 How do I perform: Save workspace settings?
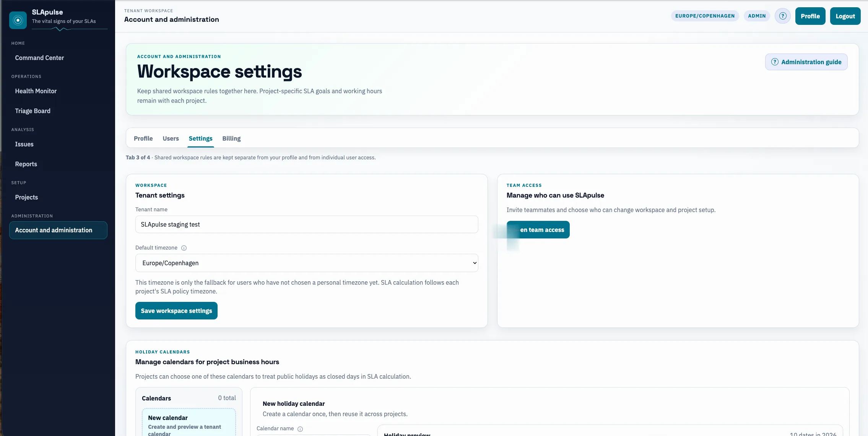[x=176, y=311]
